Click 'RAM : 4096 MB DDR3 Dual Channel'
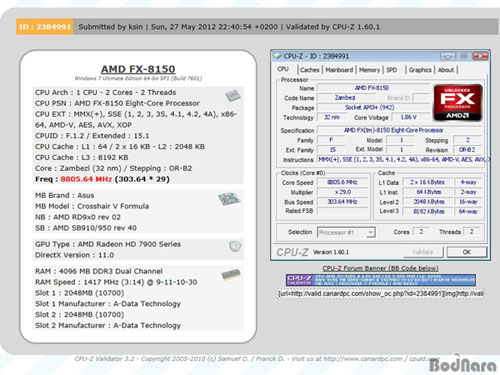This screenshot has width=500, height=375. [99, 271]
